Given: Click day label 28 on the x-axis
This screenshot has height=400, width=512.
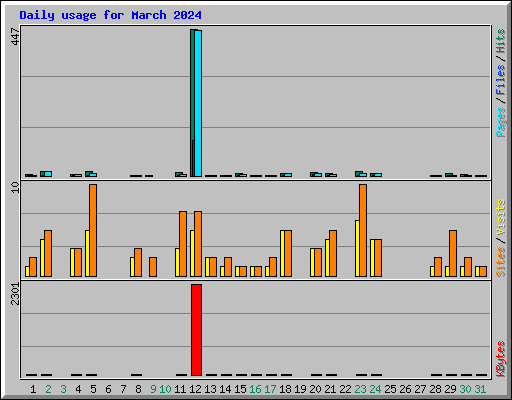Looking at the screenshot, I should [x=435, y=389].
